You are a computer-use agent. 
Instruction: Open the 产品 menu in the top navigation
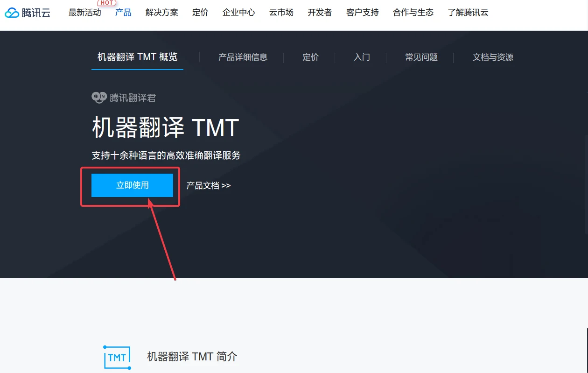point(123,13)
